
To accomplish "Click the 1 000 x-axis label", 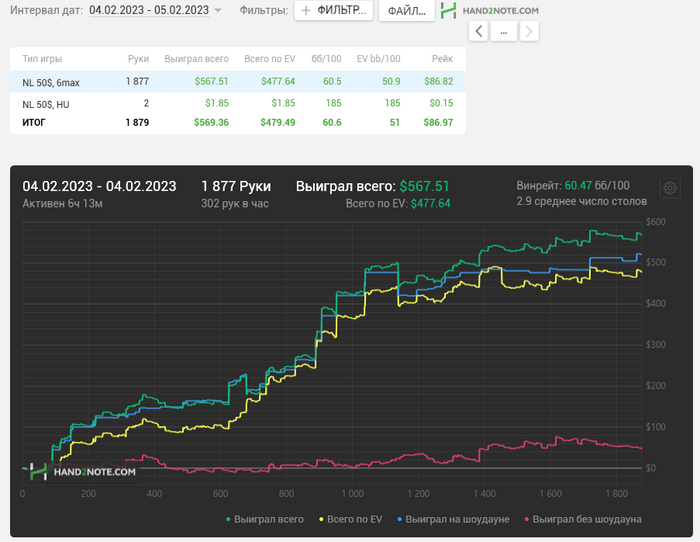I will pos(353,494).
